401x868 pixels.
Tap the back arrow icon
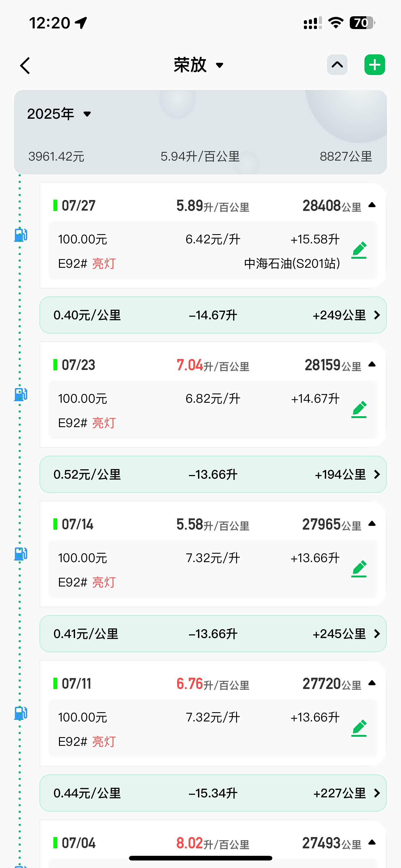pyautogui.click(x=25, y=65)
